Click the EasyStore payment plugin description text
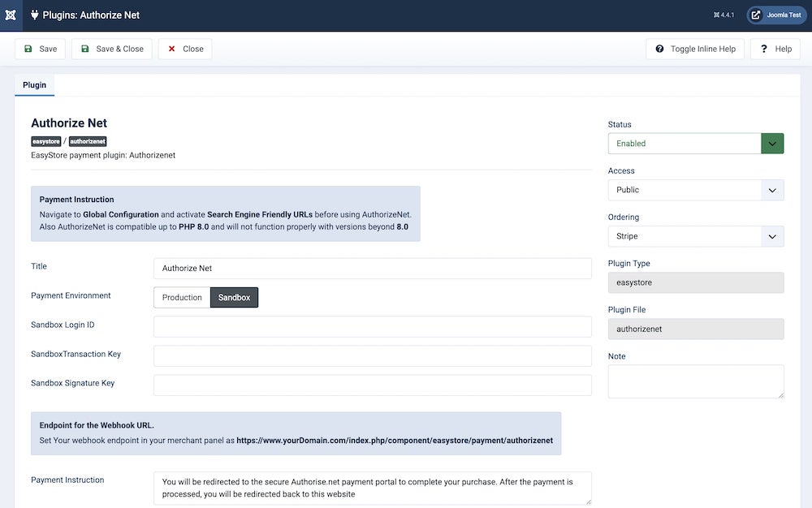 click(x=103, y=155)
